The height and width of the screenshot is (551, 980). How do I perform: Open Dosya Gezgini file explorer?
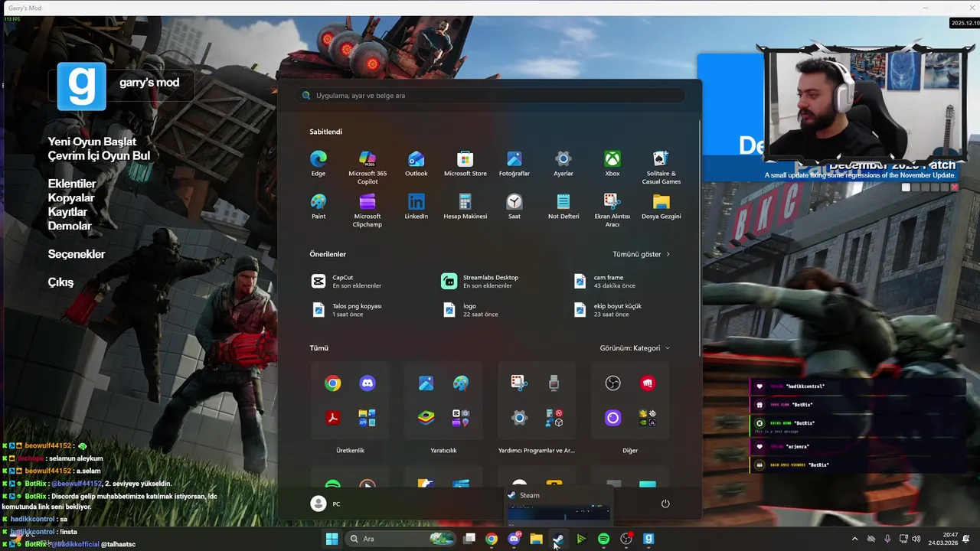click(661, 207)
